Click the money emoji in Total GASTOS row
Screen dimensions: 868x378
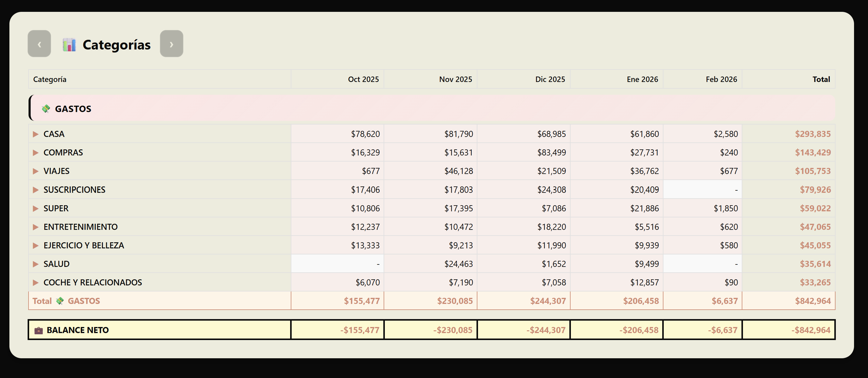[x=59, y=301]
